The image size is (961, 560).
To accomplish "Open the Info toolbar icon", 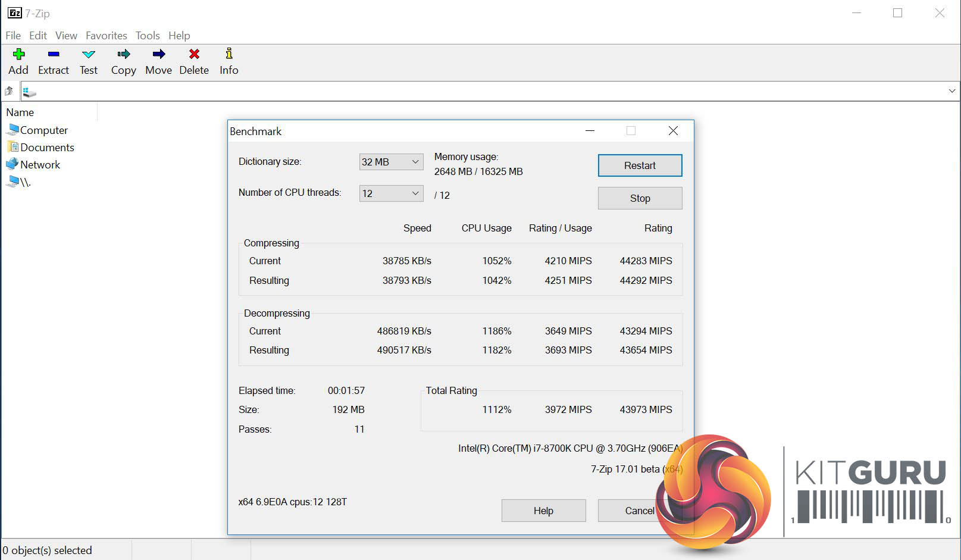I will tap(228, 54).
